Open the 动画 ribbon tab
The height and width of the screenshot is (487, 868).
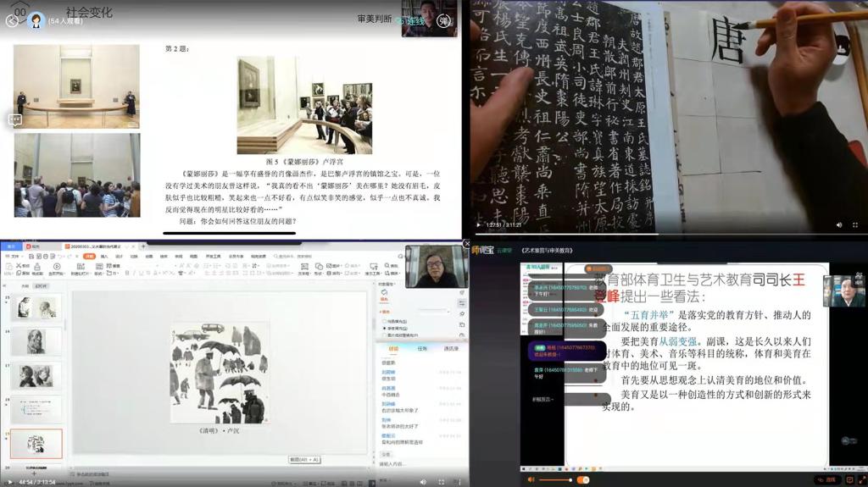pos(149,257)
